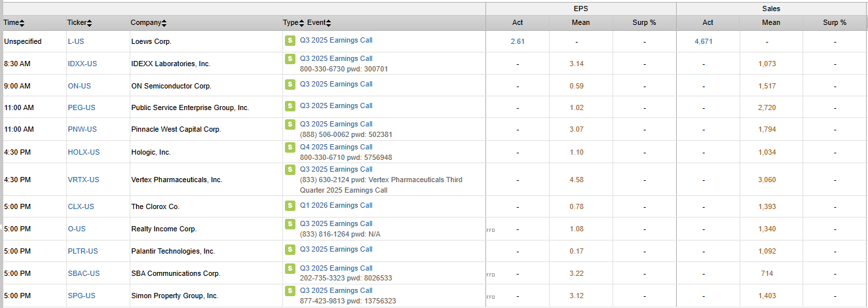
Task: Open the PLTR-US ticker link
Action: click(83, 251)
